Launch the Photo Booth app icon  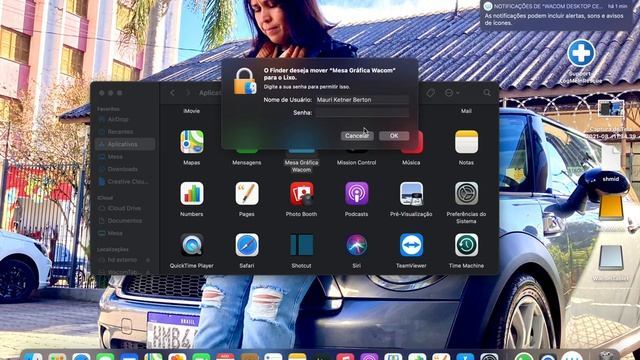click(302, 193)
